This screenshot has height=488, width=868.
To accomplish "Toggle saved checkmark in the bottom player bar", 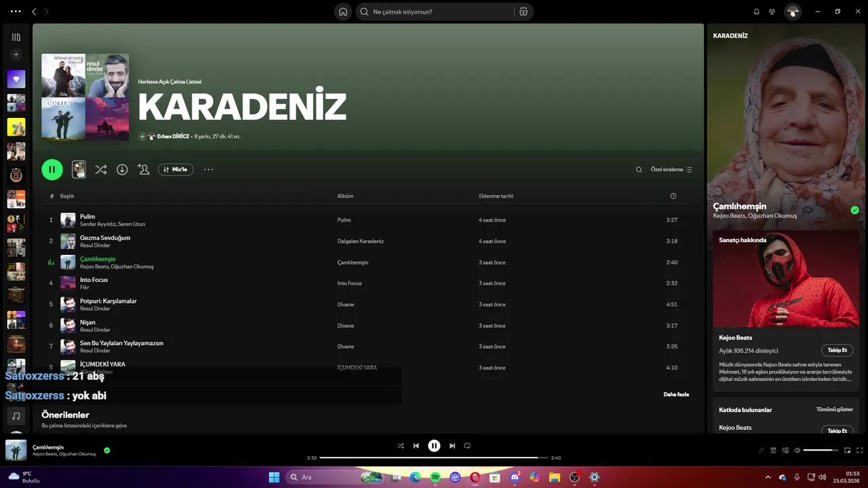I will (107, 450).
